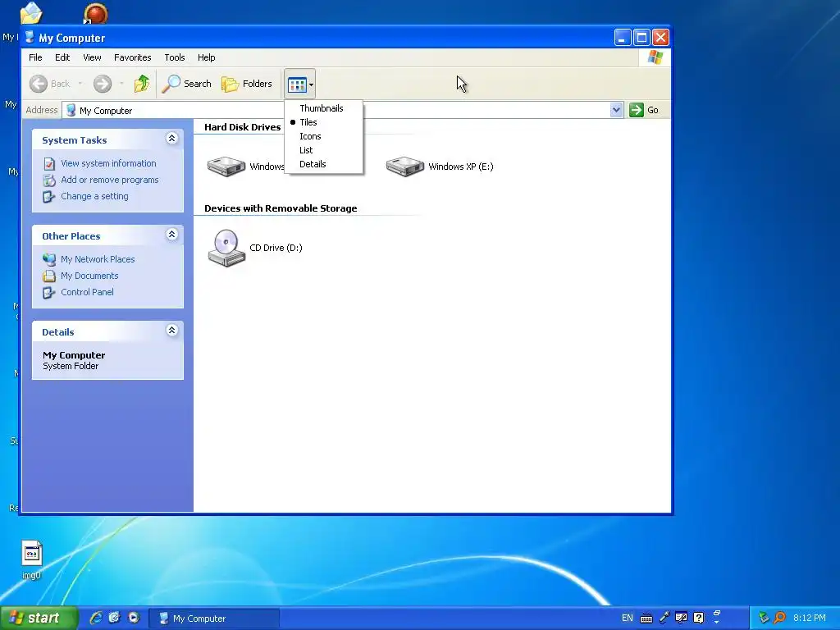840x630 pixels.
Task: Click the Back arrow button
Action: coord(50,84)
